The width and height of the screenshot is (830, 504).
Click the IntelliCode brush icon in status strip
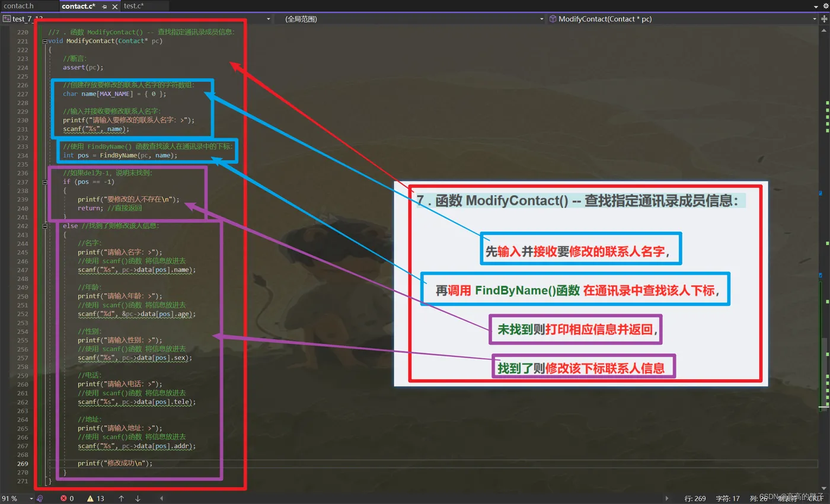40,499
